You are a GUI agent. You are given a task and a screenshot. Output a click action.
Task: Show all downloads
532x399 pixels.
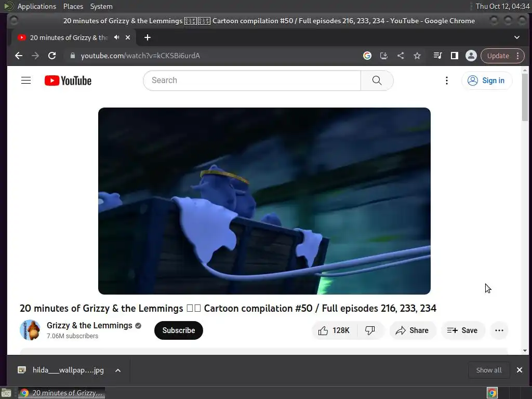tap(488, 370)
